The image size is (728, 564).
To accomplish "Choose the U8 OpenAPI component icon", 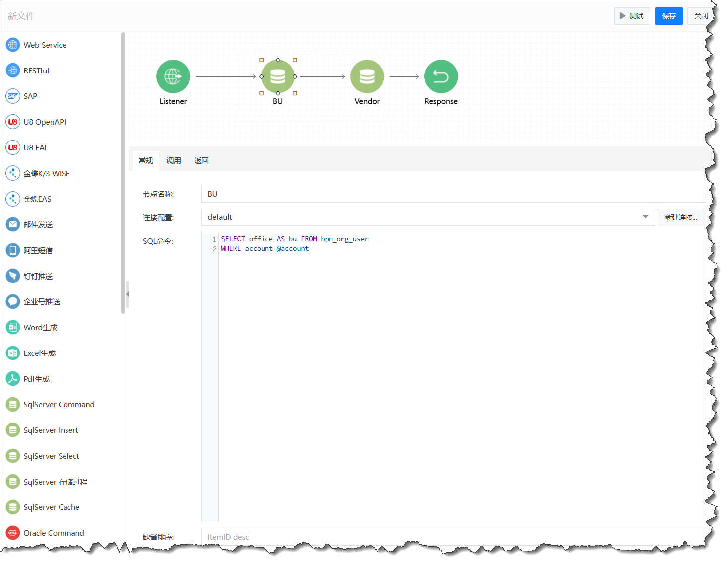I will pyautogui.click(x=13, y=122).
